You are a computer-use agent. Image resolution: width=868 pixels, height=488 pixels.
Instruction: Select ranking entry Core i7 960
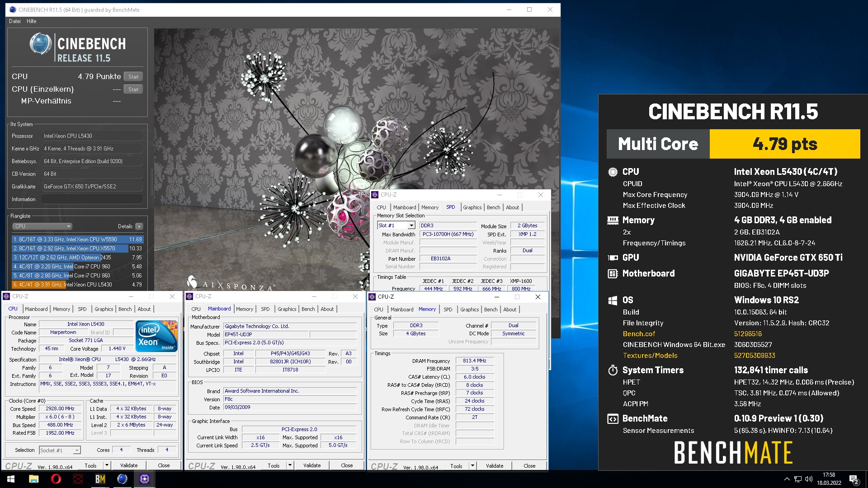78,267
